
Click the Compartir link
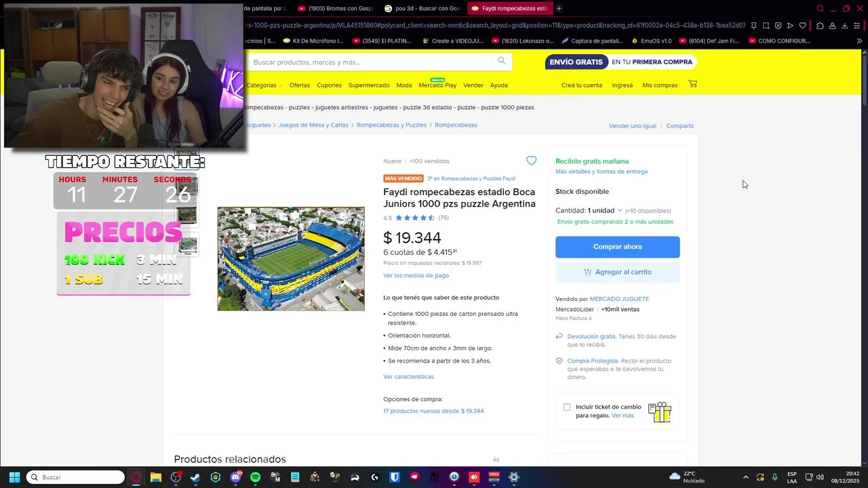click(680, 125)
